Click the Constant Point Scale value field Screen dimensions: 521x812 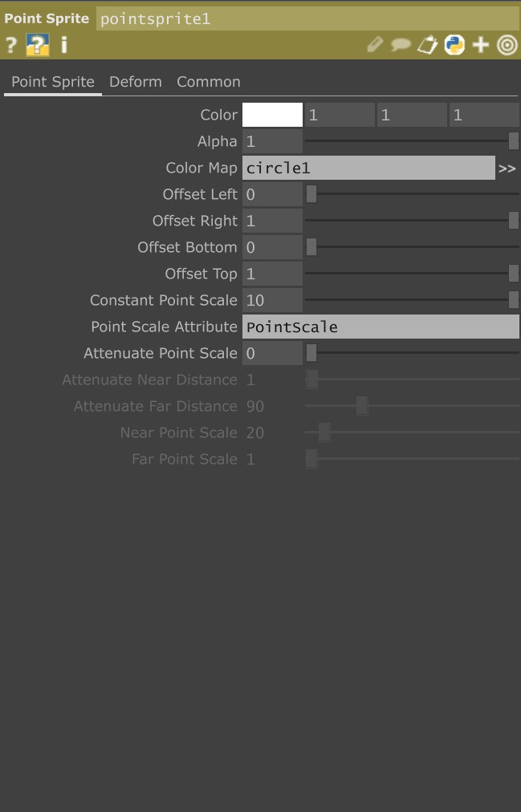(x=272, y=300)
